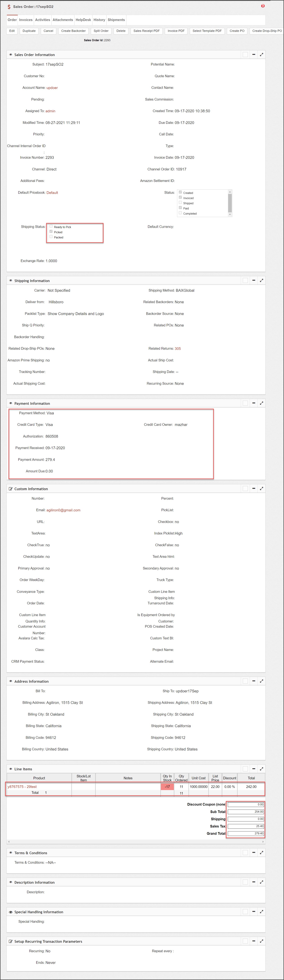This screenshot has height=980, width=284.
Task: Collapse the Custom Information section
Action: coord(254,489)
